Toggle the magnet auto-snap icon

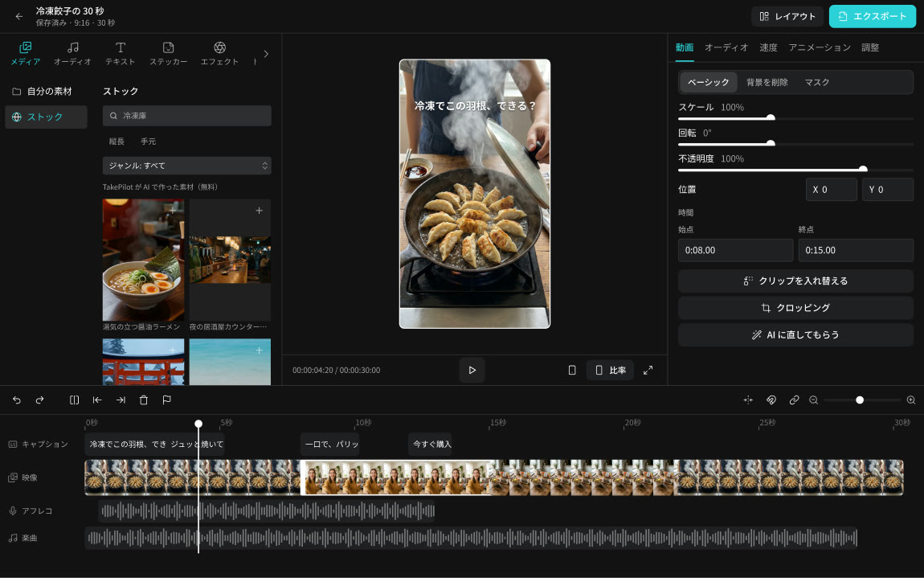pyautogui.click(x=771, y=400)
